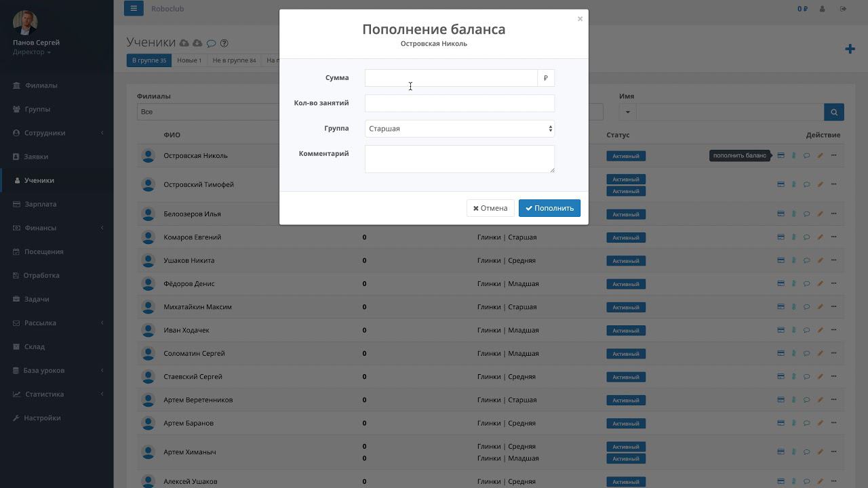Open the help question mark beside Ученики
This screenshot has width=868, height=488.
[224, 43]
